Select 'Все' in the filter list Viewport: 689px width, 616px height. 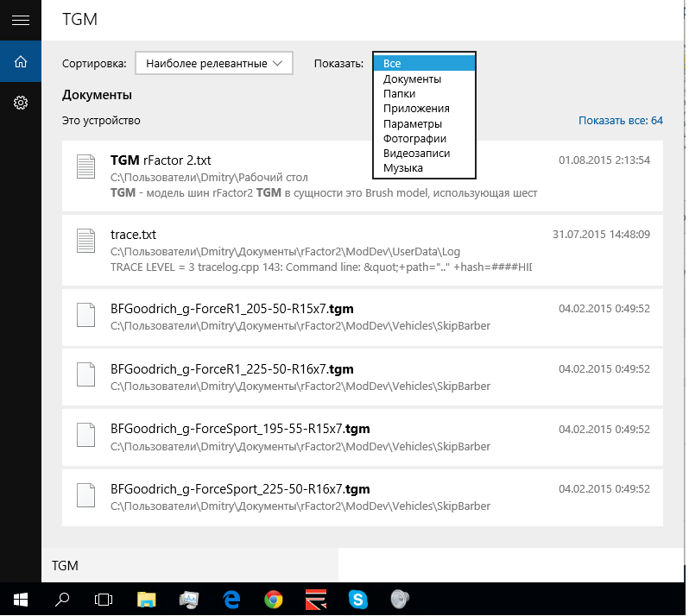[x=424, y=63]
